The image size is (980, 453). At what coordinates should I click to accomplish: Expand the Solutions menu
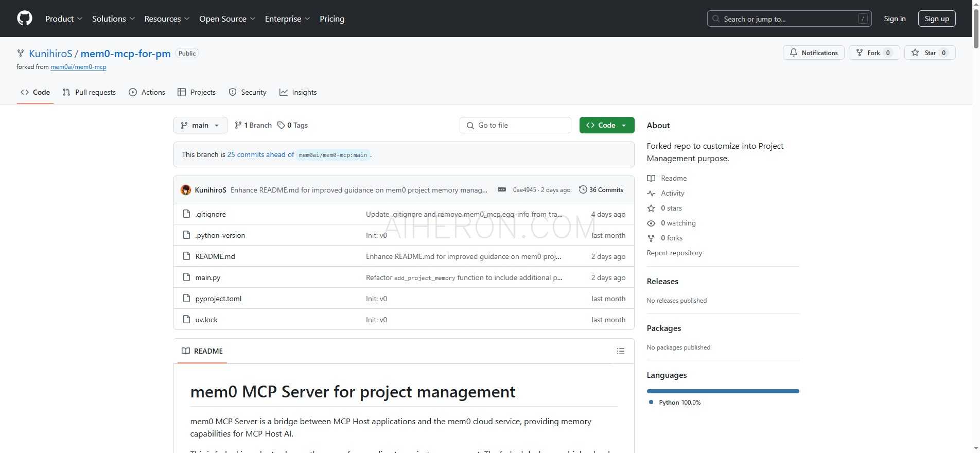point(113,19)
